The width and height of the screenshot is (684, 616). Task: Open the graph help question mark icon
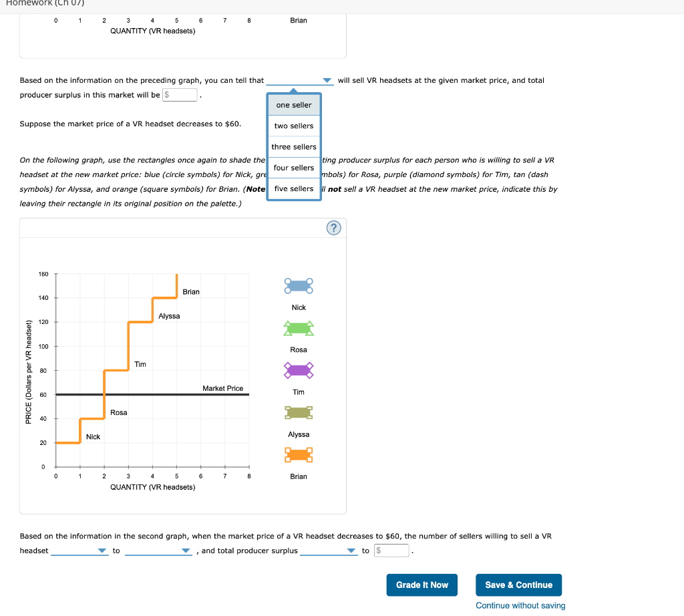tap(334, 228)
